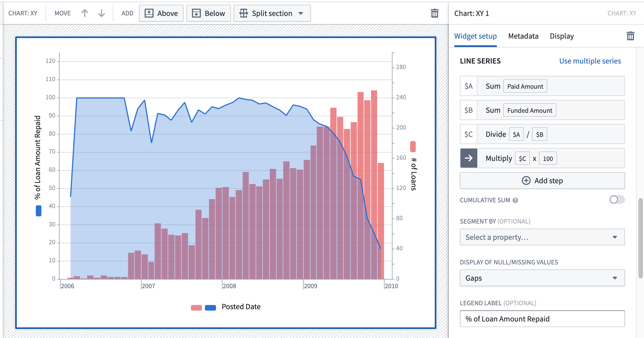Select the $B Sum step row
Viewport: 644px width, 338px height.
pos(542,110)
